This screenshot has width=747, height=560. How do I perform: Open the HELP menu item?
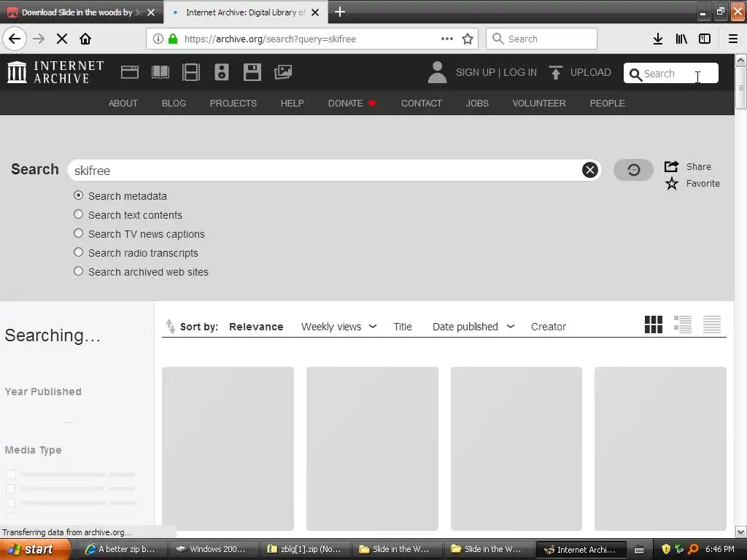click(292, 104)
